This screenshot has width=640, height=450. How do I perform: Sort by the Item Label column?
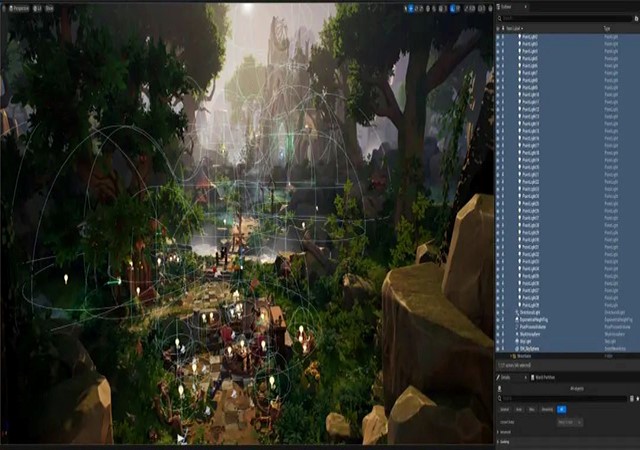click(x=514, y=29)
